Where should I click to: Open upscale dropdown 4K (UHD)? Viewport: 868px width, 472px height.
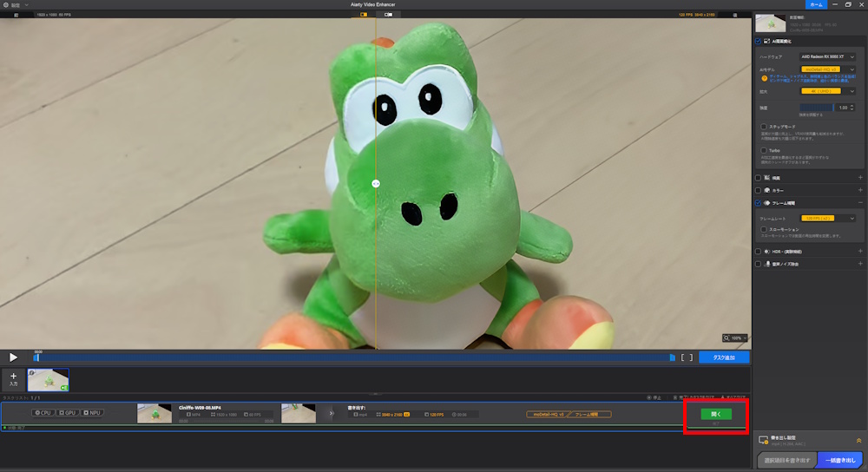(x=827, y=91)
